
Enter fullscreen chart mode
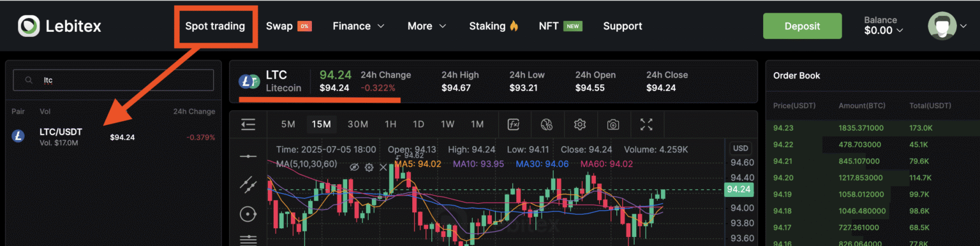646,124
